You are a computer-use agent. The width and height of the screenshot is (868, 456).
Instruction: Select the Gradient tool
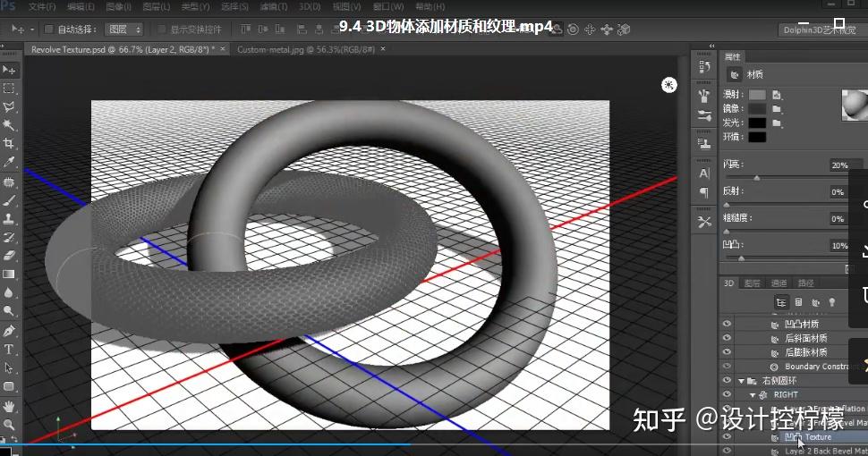click(x=9, y=274)
